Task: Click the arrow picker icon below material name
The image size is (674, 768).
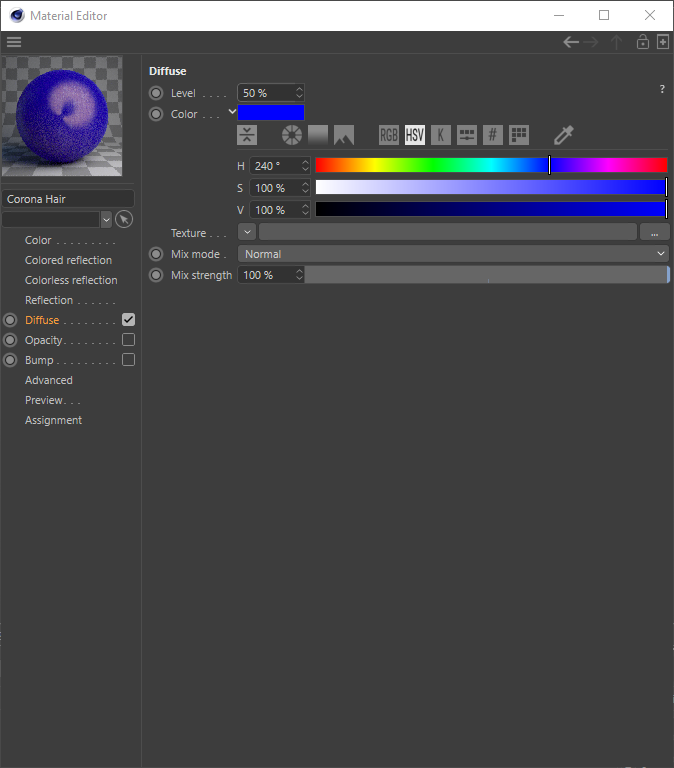Action: coord(124,219)
